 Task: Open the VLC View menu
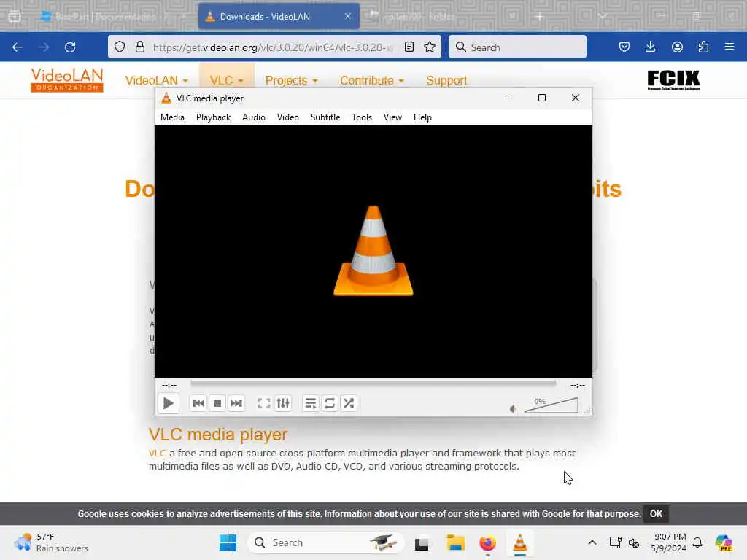(392, 117)
